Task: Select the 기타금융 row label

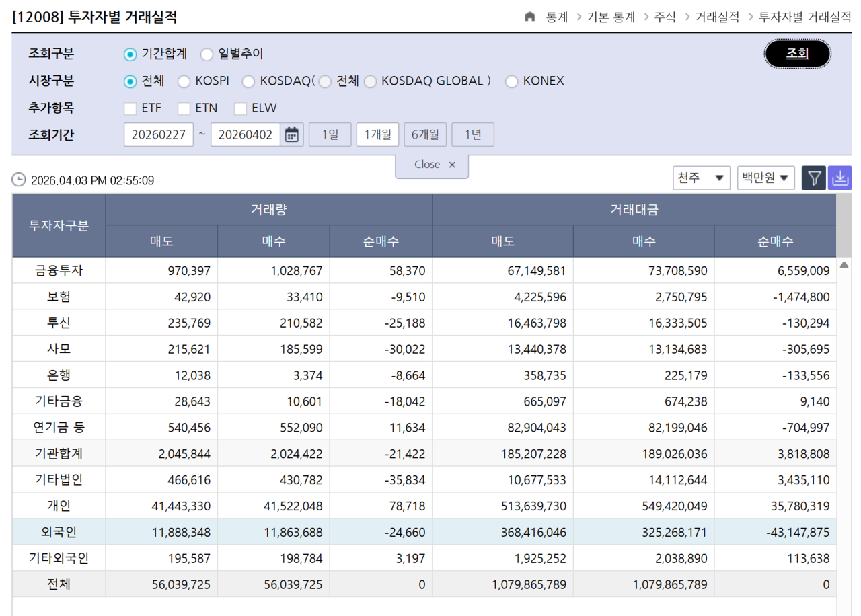Action: 59,401
